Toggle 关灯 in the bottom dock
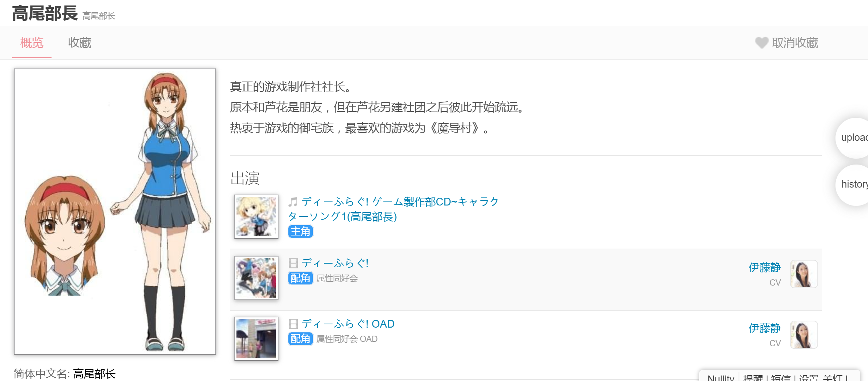This screenshot has width=868, height=381. coord(833,377)
